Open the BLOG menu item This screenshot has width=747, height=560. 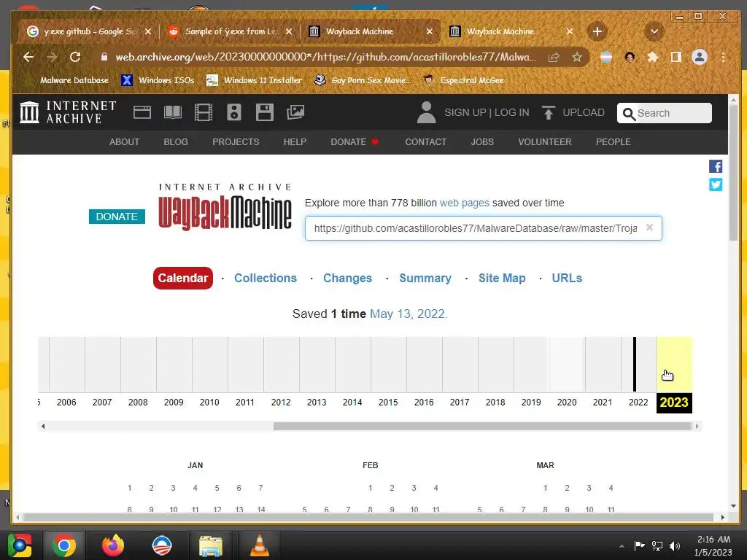176,142
